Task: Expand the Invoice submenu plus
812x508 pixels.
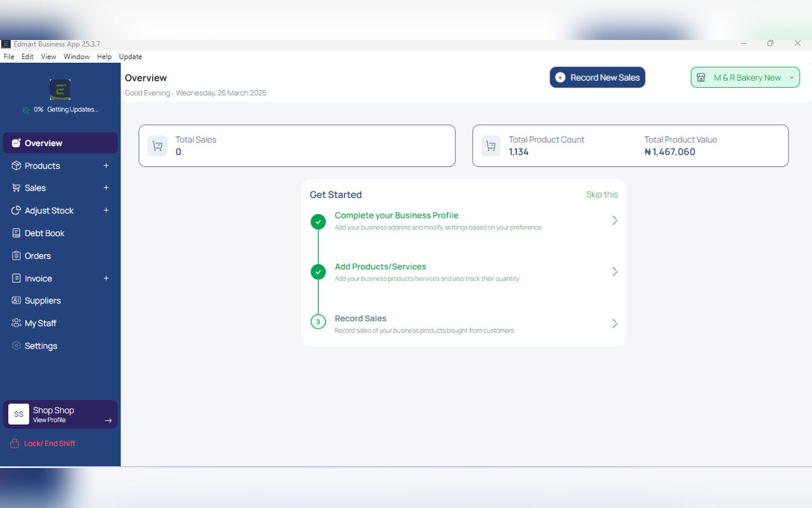Action: pyautogui.click(x=106, y=278)
